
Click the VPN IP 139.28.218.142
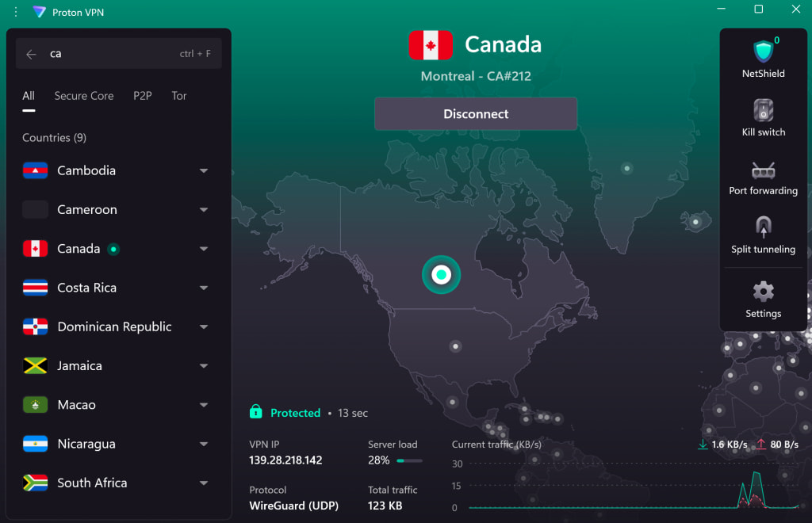[285, 460]
